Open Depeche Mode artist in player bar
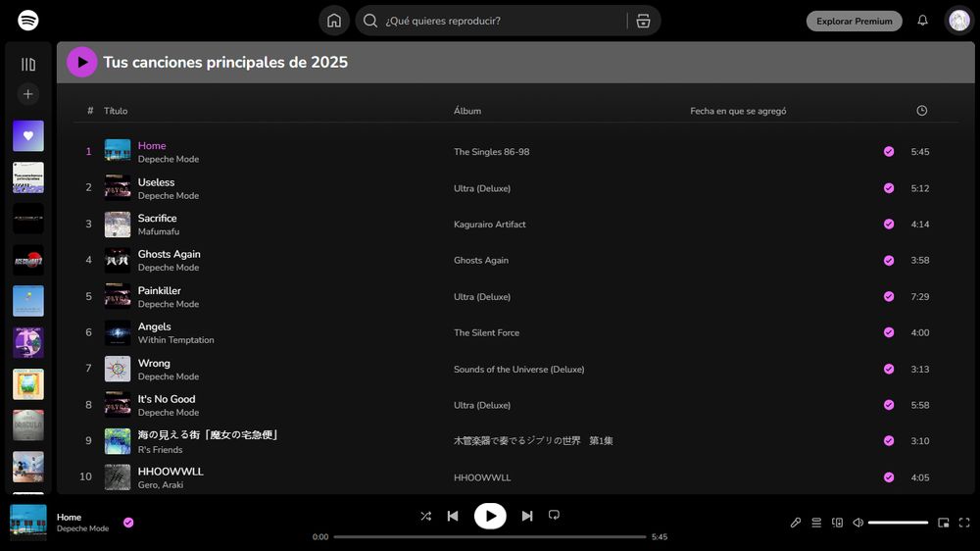Image resolution: width=980 pixels, height=551 pixels. 82,528
